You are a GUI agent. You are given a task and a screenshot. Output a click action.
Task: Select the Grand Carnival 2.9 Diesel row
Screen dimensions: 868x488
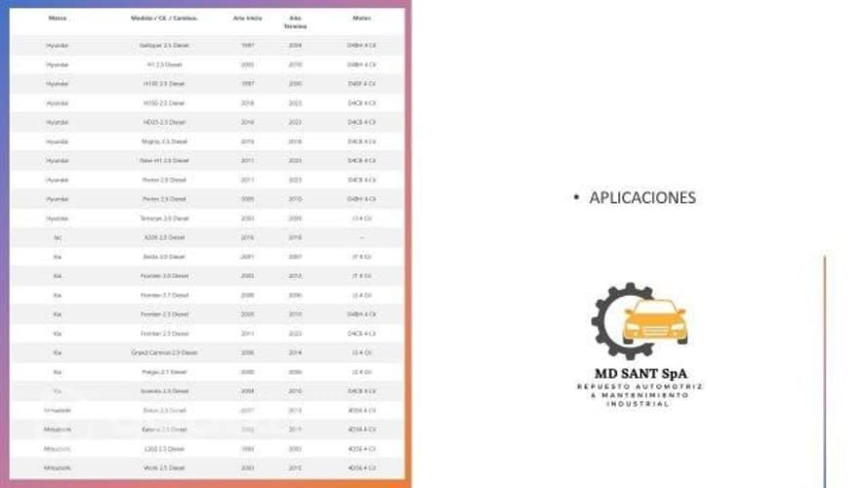[164, 352]
